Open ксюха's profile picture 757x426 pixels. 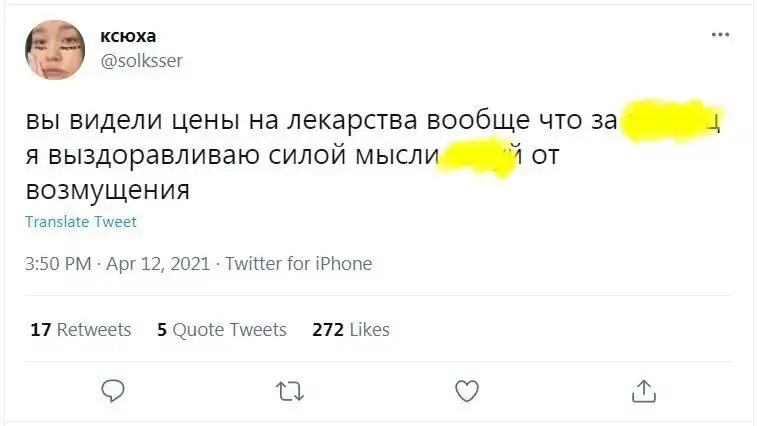pos(54,48)
